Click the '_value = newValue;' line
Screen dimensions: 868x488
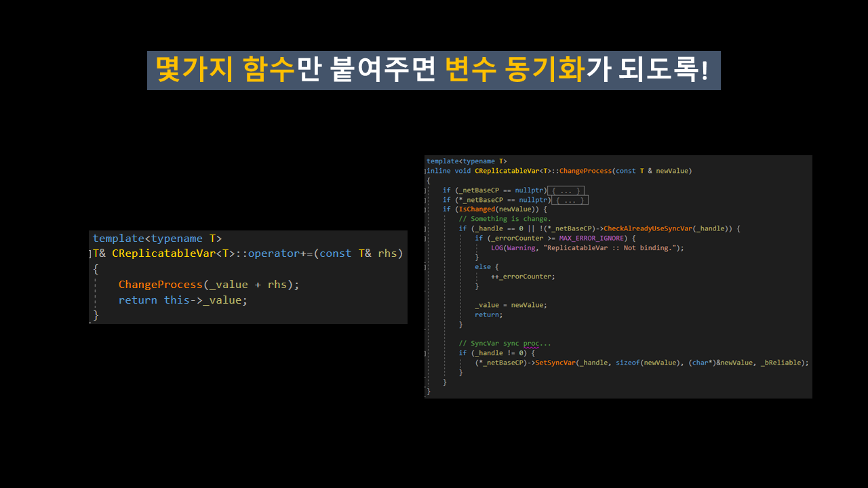tap(511, 305)
